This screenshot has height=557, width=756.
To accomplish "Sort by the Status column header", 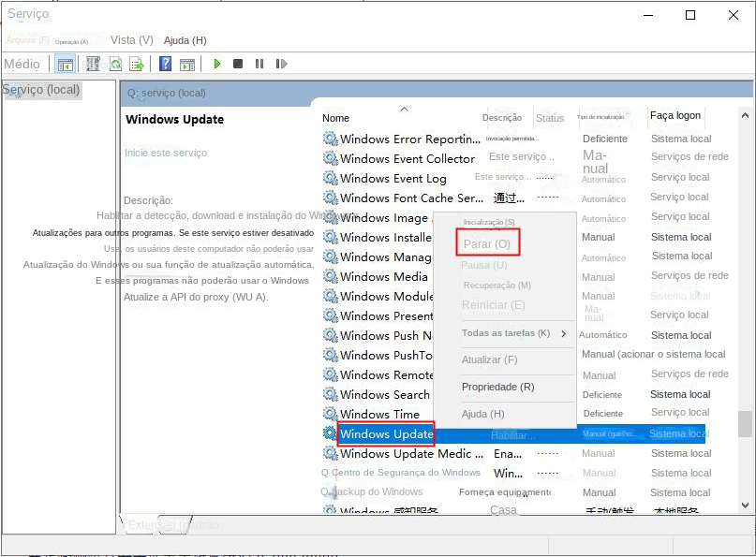I will coord(550,118).
